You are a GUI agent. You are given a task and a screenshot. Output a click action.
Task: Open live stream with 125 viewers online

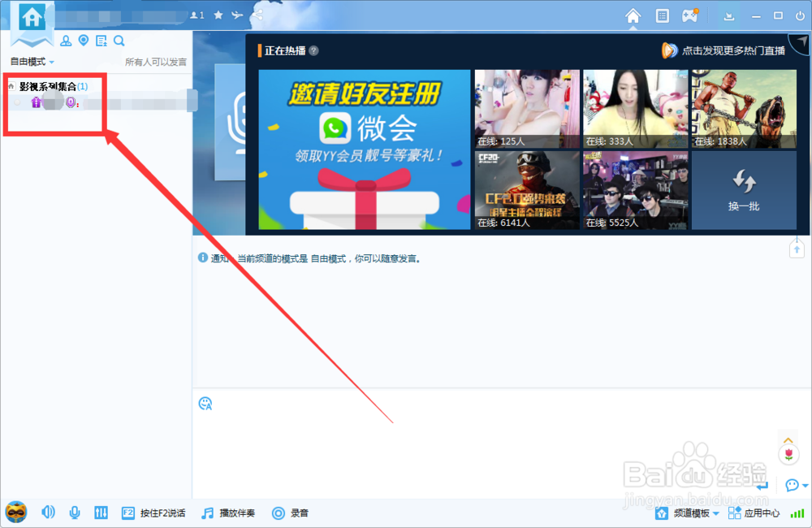(x=527, y=109)
